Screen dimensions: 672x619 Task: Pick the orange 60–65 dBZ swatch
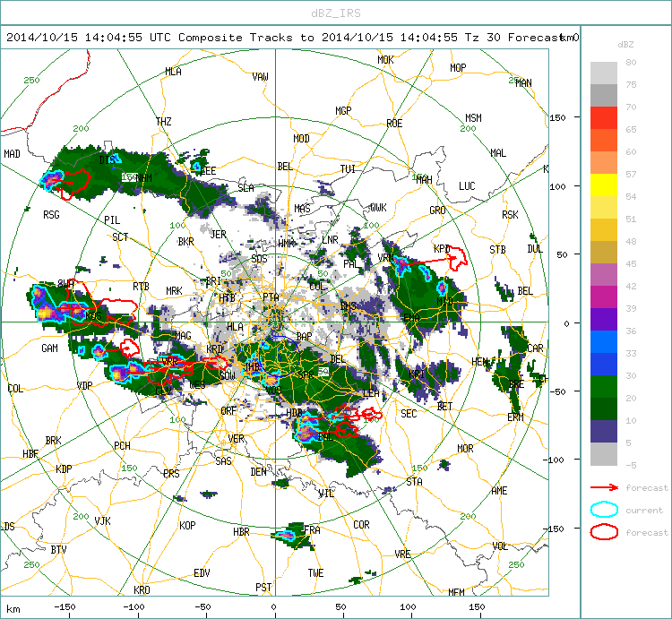point(603,140)
